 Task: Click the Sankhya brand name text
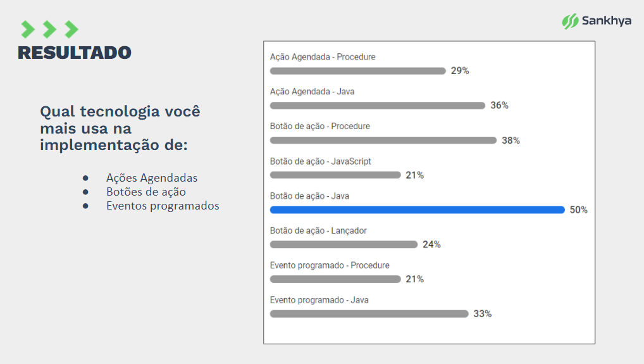[x=607, y=21]
